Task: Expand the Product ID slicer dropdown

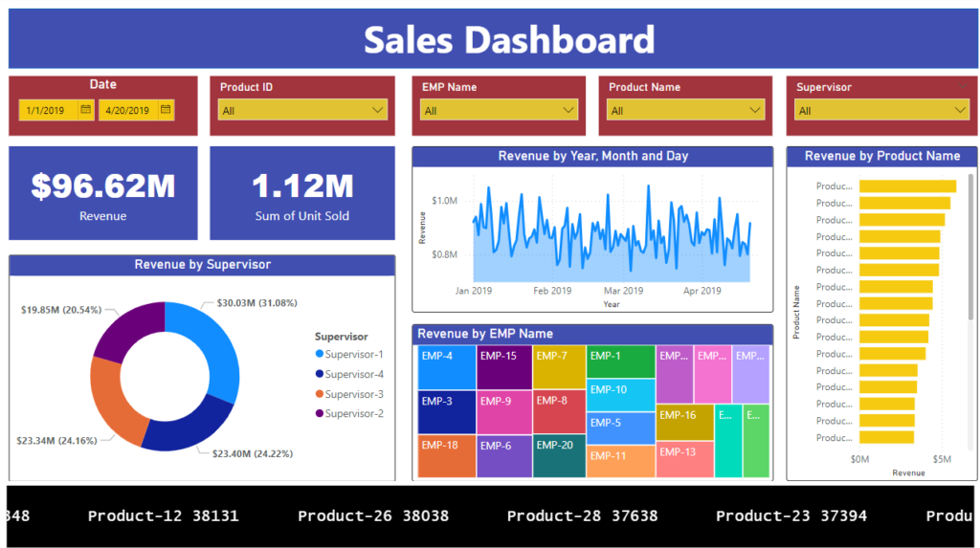Action: coord(378,110)
